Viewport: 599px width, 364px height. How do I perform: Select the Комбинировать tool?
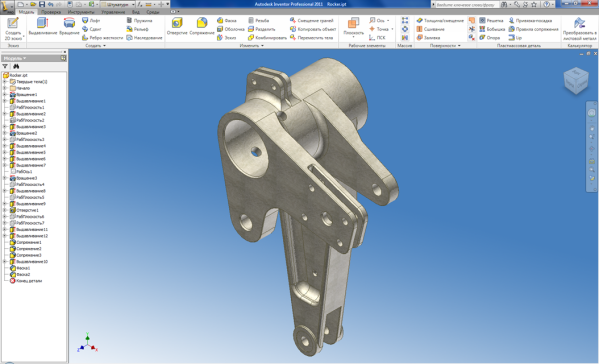(x=267, y=38)
